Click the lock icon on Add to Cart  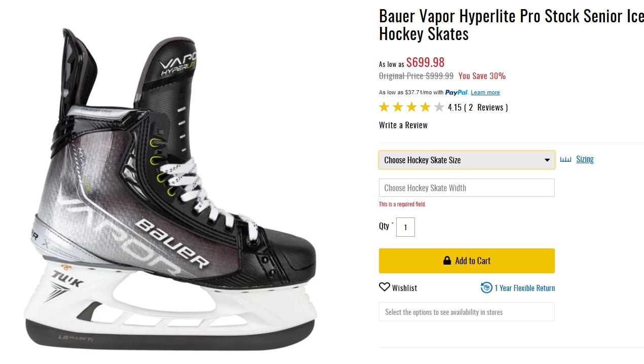[447, 261]
